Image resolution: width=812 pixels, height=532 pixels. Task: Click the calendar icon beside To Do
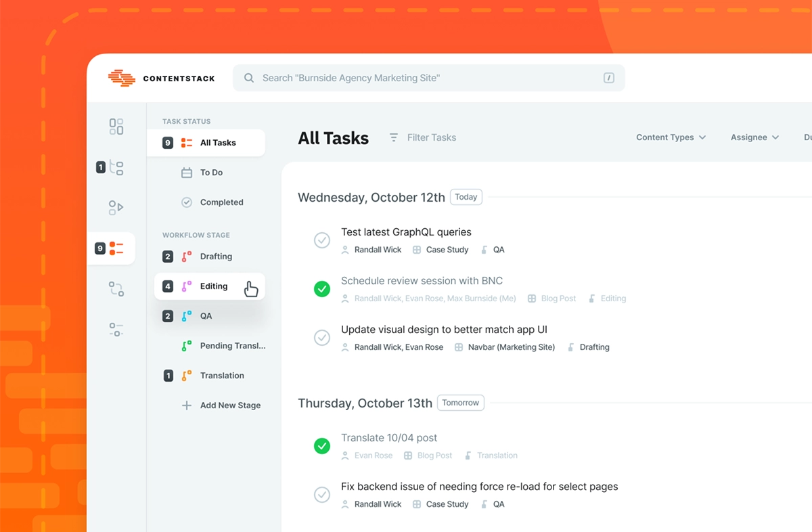[x=187, y=173]
